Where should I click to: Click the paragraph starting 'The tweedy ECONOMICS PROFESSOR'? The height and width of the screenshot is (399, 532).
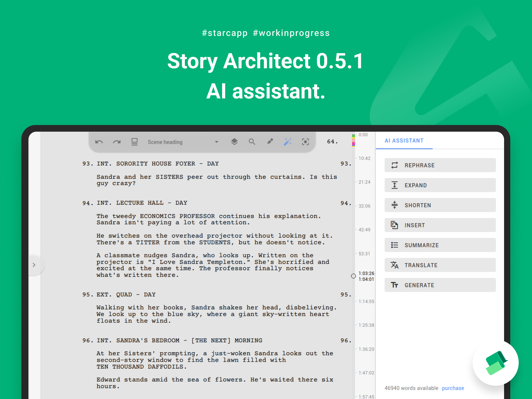click(x=209, y=219)
